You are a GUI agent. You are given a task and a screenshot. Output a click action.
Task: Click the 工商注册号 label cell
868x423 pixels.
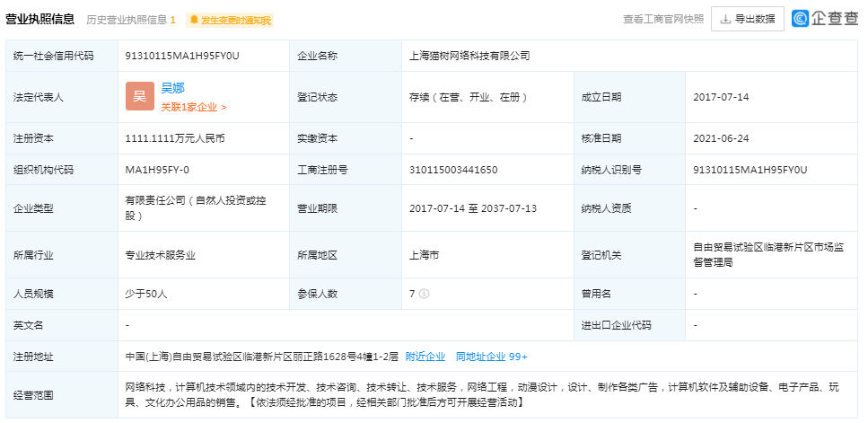346,170
